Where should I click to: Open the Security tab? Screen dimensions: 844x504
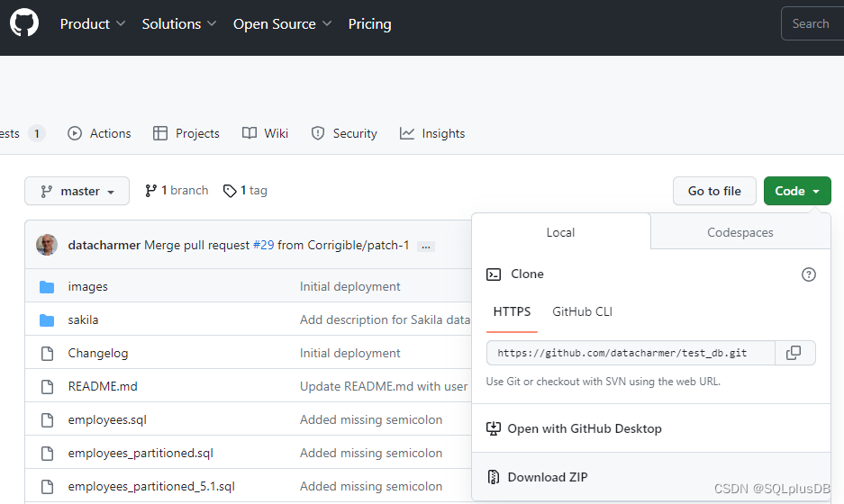(344, 133)
